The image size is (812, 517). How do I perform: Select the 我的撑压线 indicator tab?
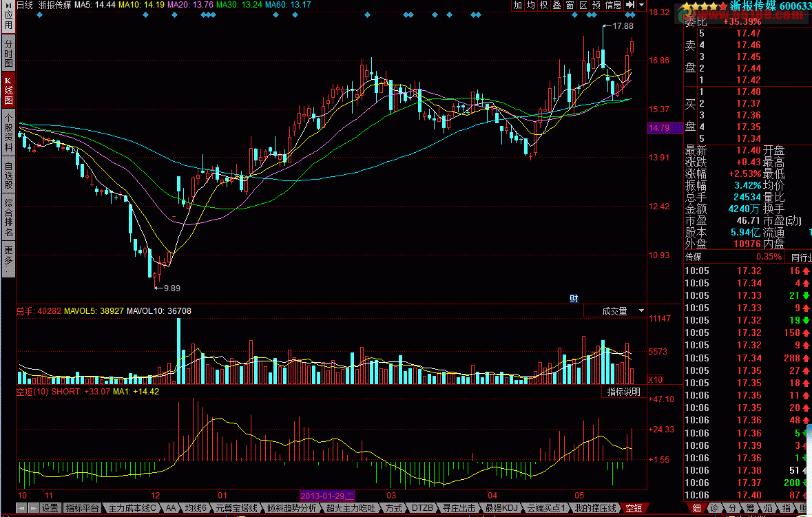click(596, 508)
